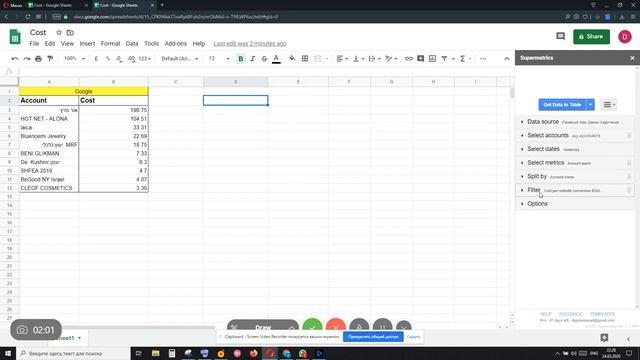Image resolution: width=640 pixels, height=360 pixels.
Task: Open the last edit history link
Action: click(x=250, y=44)
